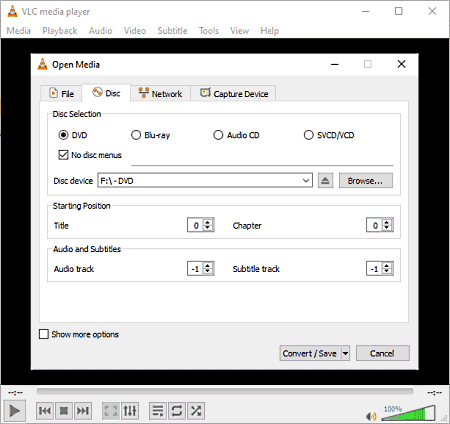Show extended settings equalizer icon
The image size is (450, 424).
pos(130,411)
